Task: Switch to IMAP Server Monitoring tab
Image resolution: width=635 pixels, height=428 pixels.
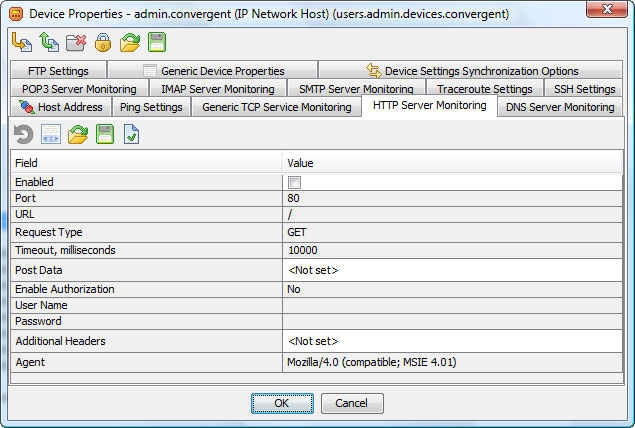Action: pyautogui.click(x=218, y=89)
